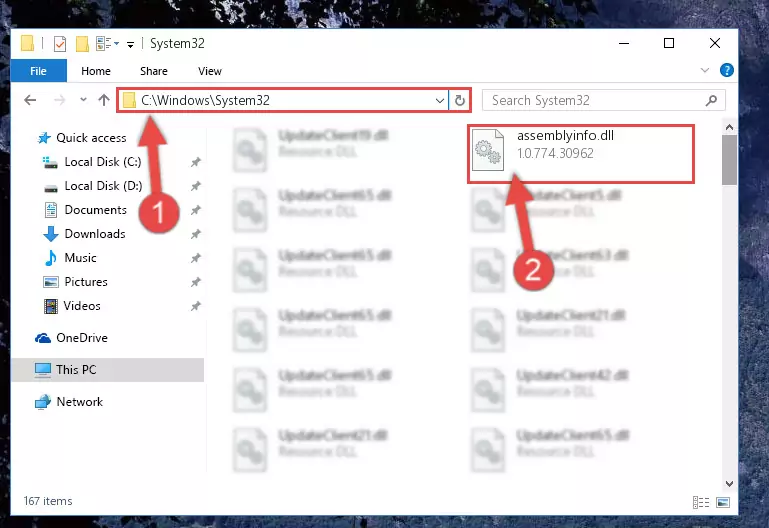This screenshot has height=528, width=769.
Task: Switch to the Home ribbon tab
Action: tap(96, 71)
